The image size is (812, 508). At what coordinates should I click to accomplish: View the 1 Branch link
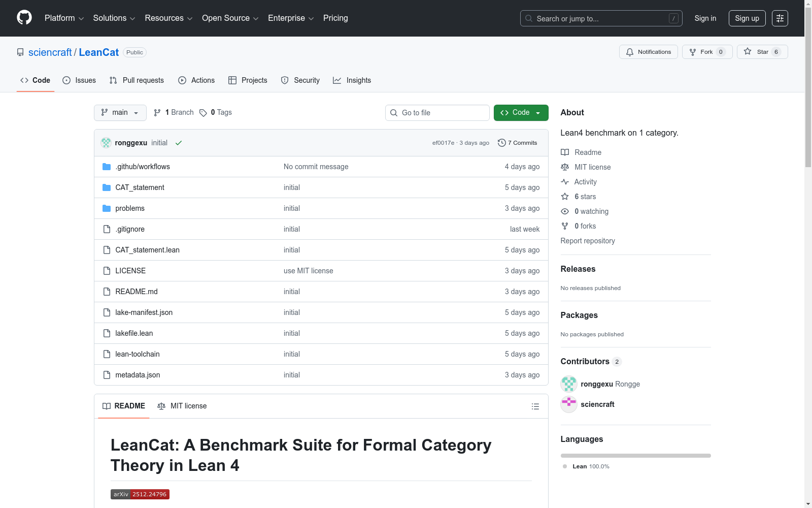[174, 112]
